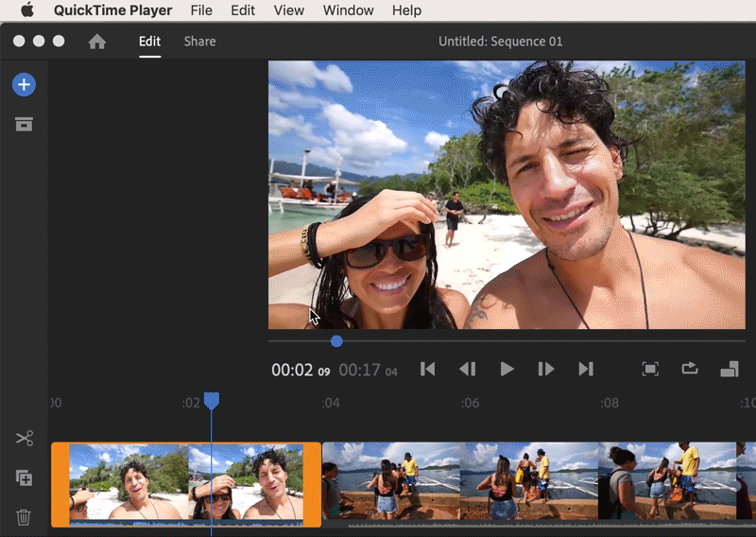Open the project assets archive panel
756x537 pixels.
pyautogui.click(x=24, y=124)
